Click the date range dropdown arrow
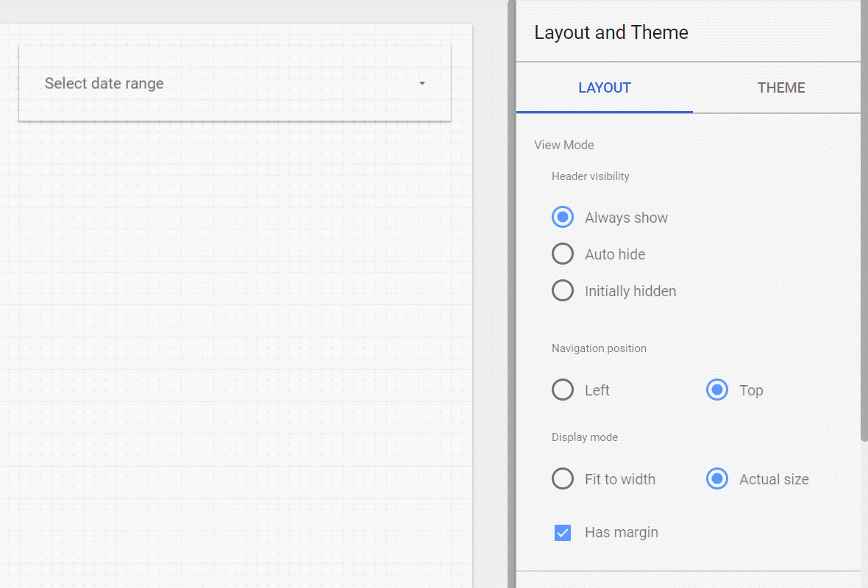The image size is (868, 588). 422,84
